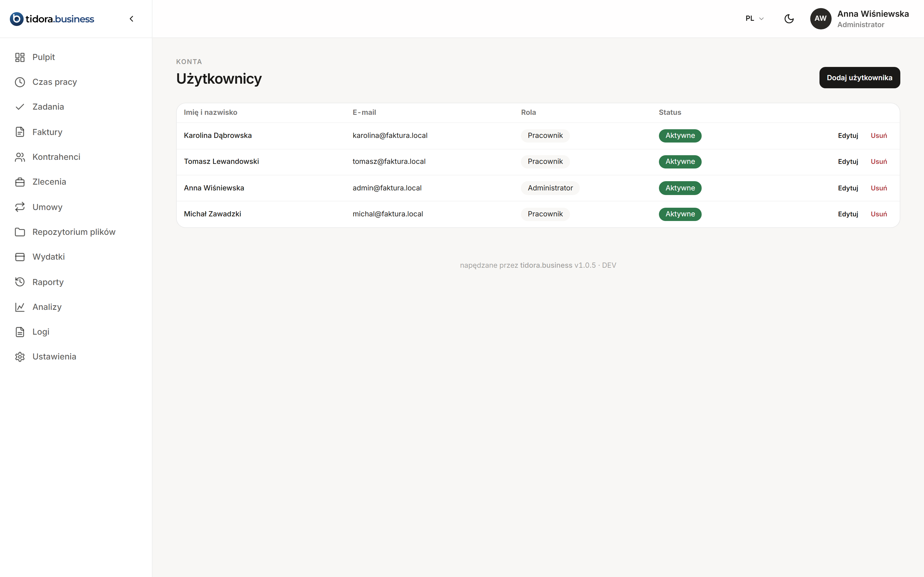Image resolution: width=924 pixels, height=577 pixels.
Task: Click the Czas pracy clock icon
Action: (20, 82)
